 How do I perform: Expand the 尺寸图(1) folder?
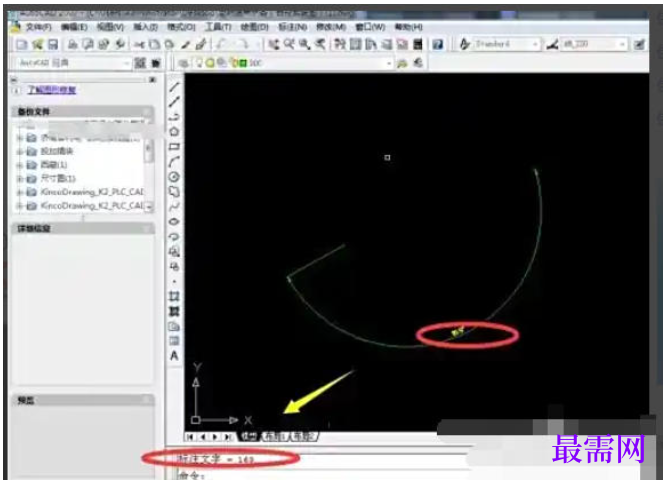click(x=19, y=179)
